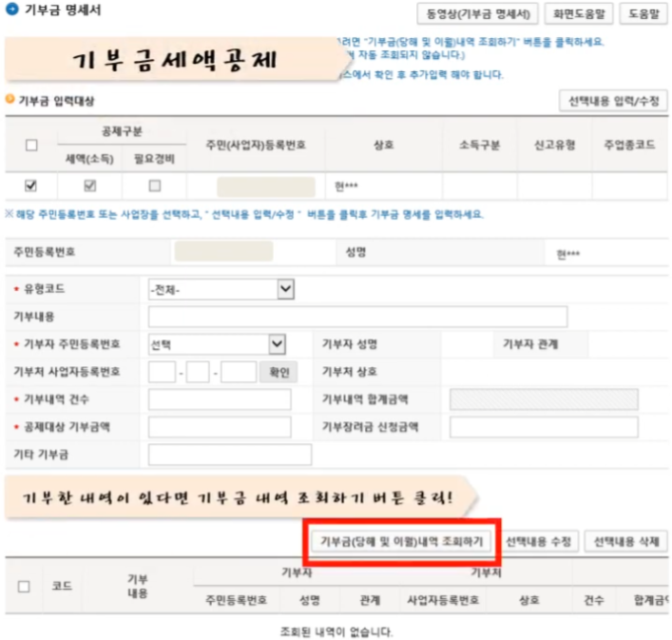Click the 소득구분 column header
Screen dimensions: 672x640
[x=480, y=145]
